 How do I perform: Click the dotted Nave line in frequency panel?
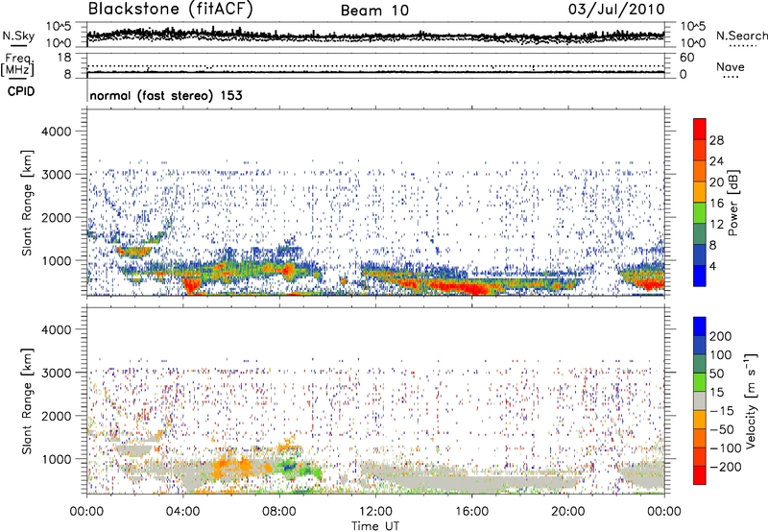pos(375,65)
